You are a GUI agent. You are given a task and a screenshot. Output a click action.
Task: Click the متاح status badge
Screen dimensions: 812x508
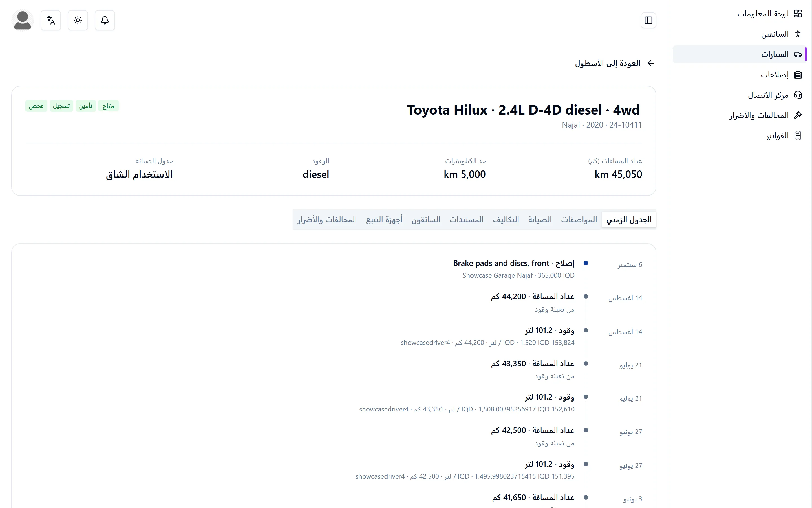[x=108, y=106]
